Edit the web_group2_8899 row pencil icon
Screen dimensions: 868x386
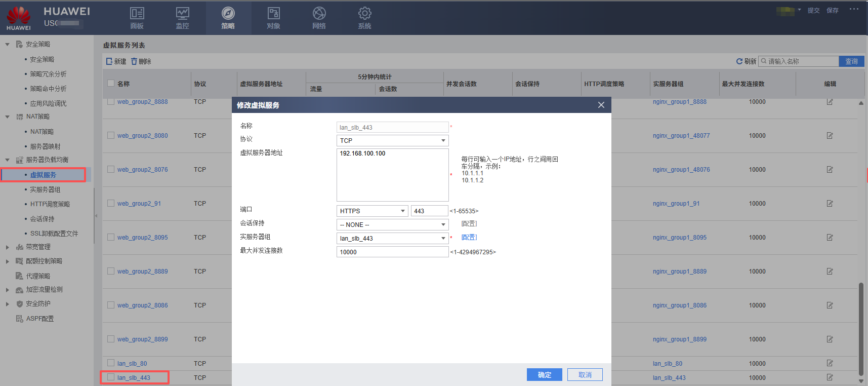(830, 339)
